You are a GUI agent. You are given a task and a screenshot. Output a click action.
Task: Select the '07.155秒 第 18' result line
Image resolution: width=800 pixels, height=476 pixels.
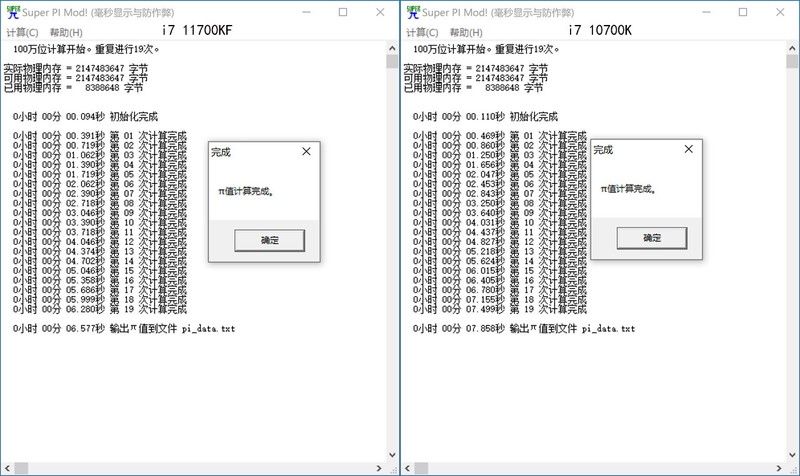499,299
